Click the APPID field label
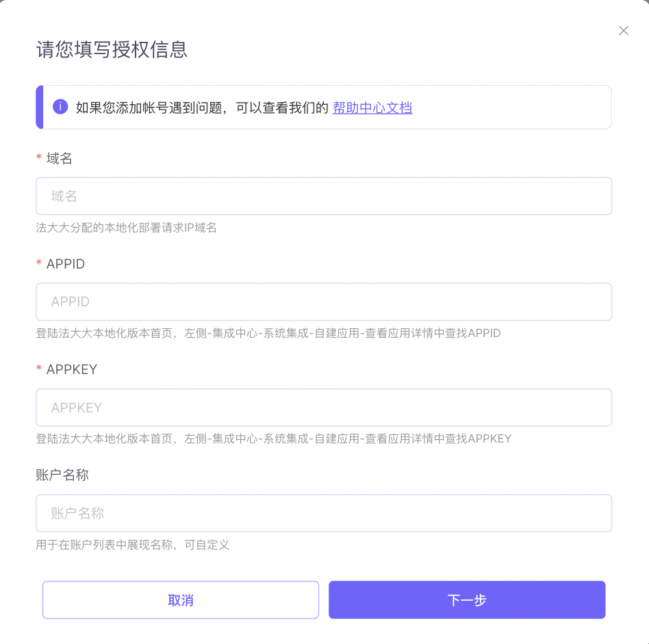Screen dimensions: 649x644 [66, 264]
